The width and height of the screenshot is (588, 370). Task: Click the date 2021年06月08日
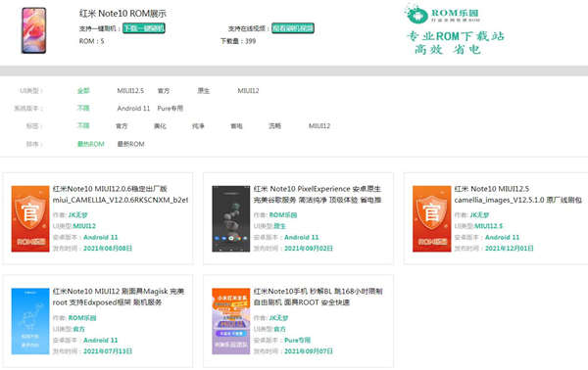tap(108, 249)
